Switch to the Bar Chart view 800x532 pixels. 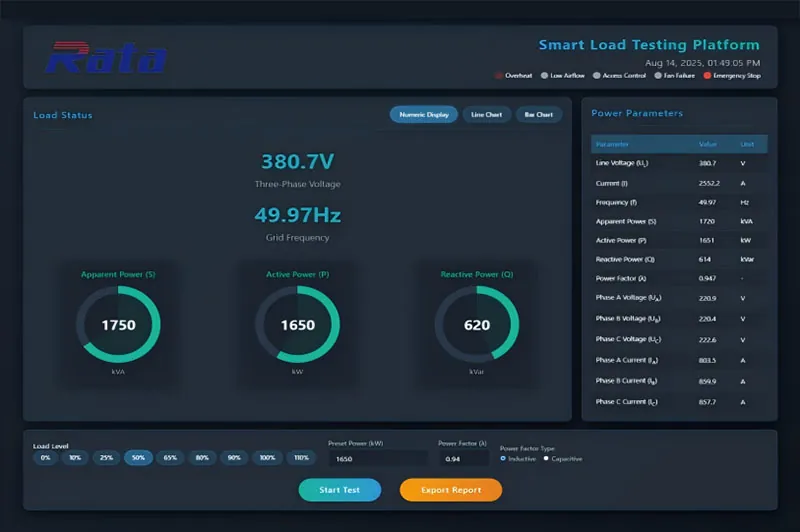click(539, 115)
